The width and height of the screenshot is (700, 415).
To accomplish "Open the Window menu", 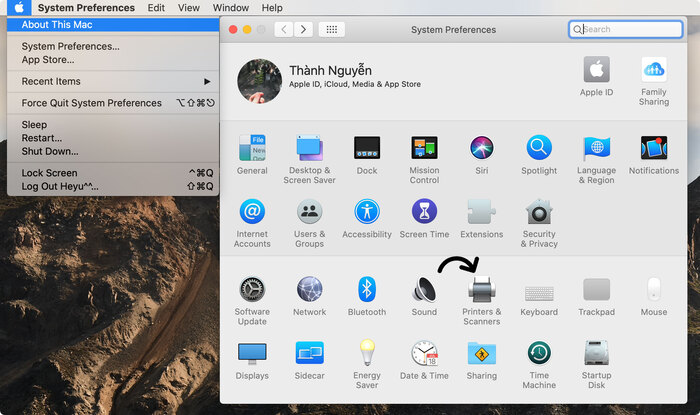I will click(231, 8).
